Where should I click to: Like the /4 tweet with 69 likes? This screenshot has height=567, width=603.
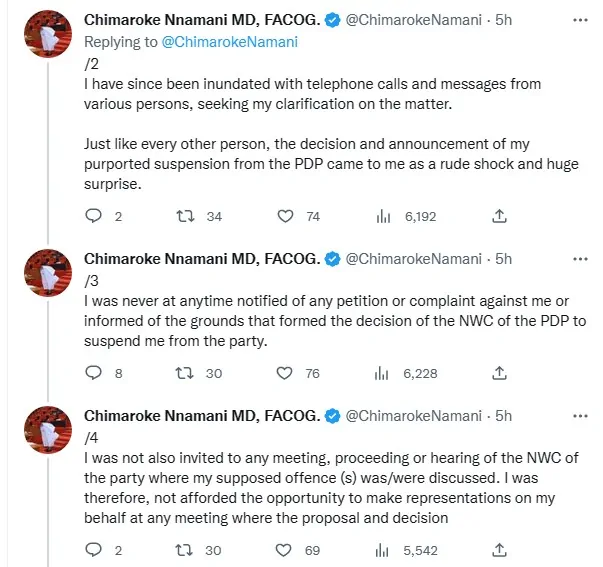pyautogui.click(x=285, y=549)
